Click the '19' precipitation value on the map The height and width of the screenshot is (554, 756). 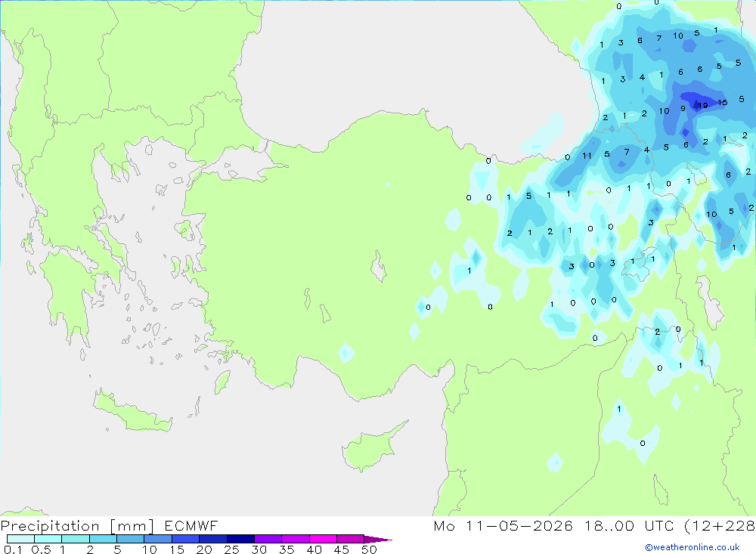tap(703, 105)
